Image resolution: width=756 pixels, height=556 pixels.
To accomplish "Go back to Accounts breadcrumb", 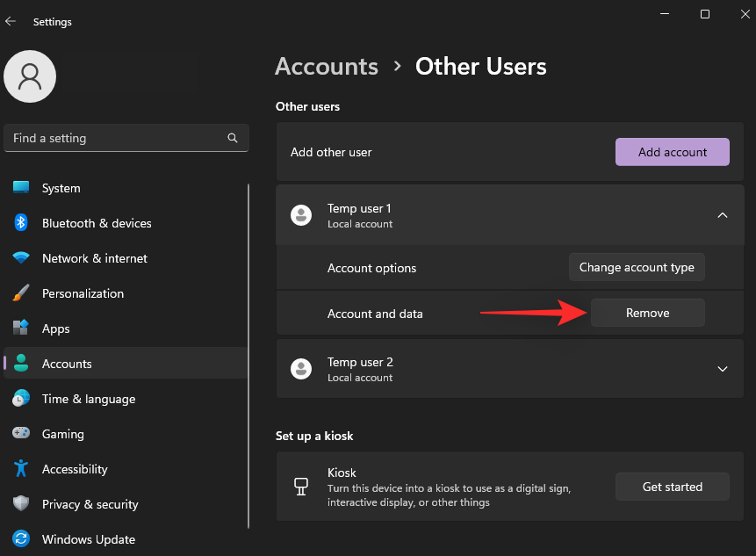I will click(327, 67).
